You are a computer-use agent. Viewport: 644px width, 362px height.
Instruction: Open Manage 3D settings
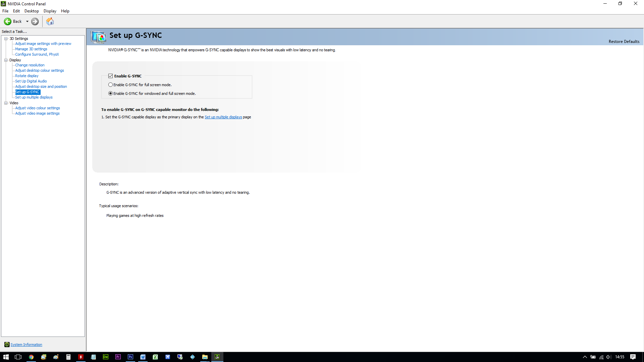pyautogui.click(x=31, y=49)
